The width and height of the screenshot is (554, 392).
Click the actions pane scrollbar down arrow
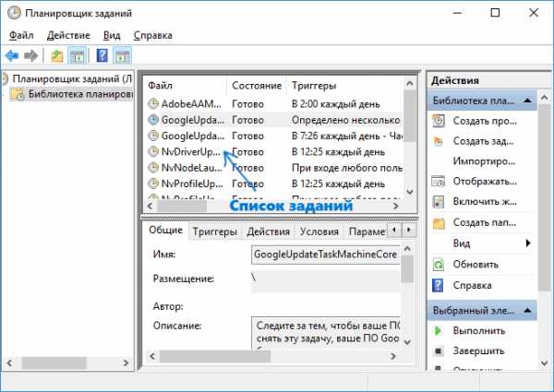[x=545, y=363]
